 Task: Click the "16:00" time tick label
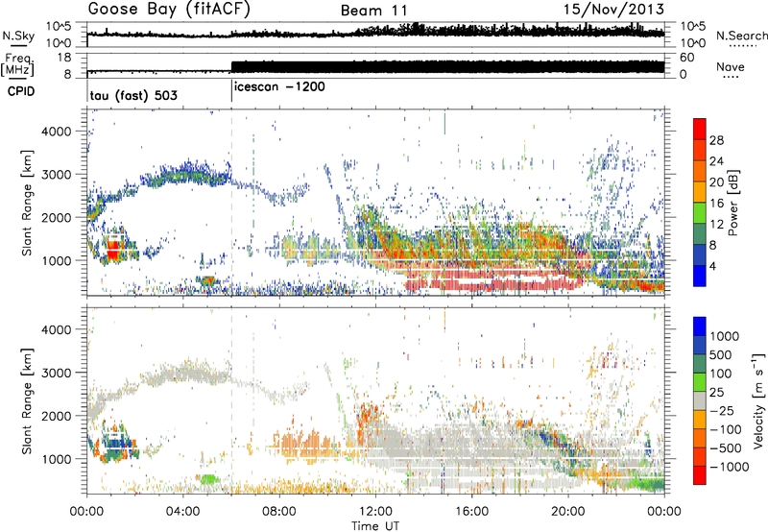[x=471, y=512]
